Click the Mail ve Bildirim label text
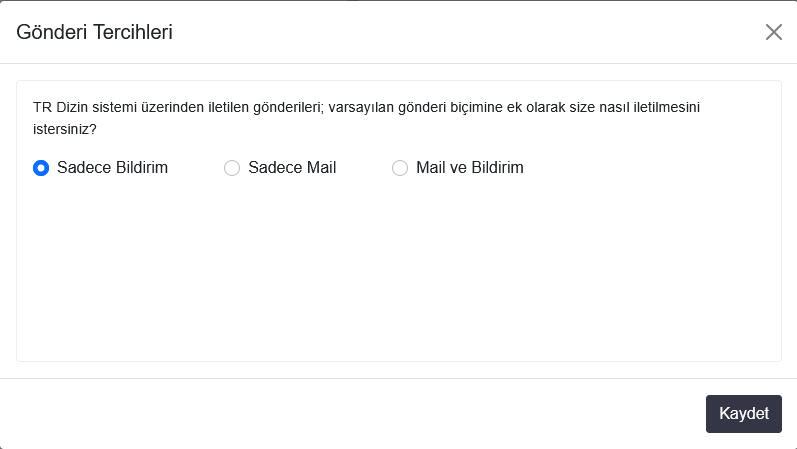This screenshot has height=449, width=797. [470, 168]
